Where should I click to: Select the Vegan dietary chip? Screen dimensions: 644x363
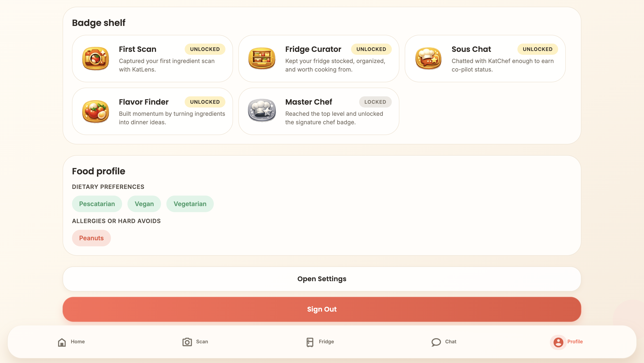[144, 204]
